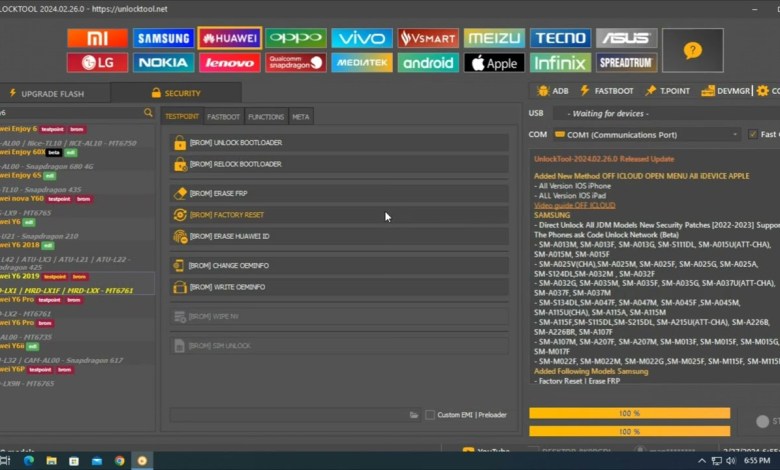Expand the COM port dropdown

coord(736,134)
